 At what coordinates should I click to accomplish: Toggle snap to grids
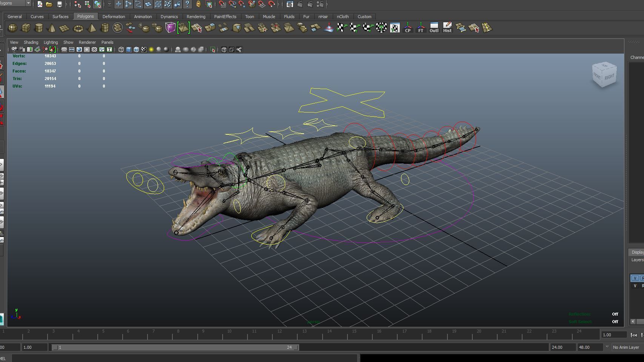[223, 5]
